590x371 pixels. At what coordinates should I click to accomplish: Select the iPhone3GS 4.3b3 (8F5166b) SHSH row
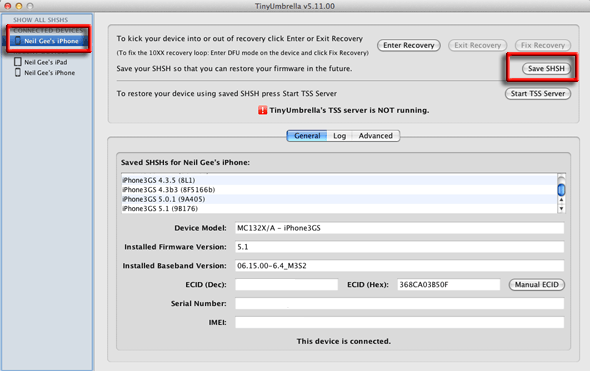coord(339,190)
